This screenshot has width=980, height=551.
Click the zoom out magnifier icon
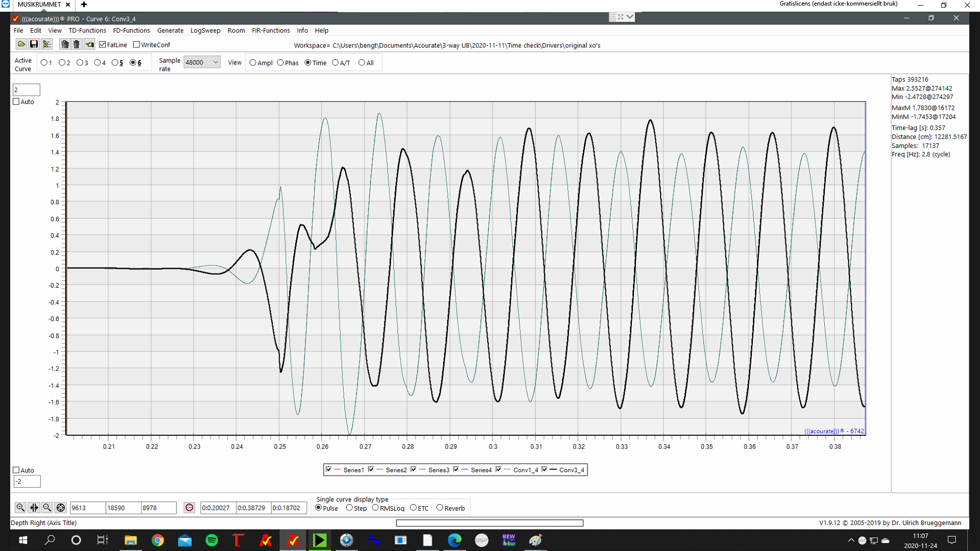tap(47, 508)
